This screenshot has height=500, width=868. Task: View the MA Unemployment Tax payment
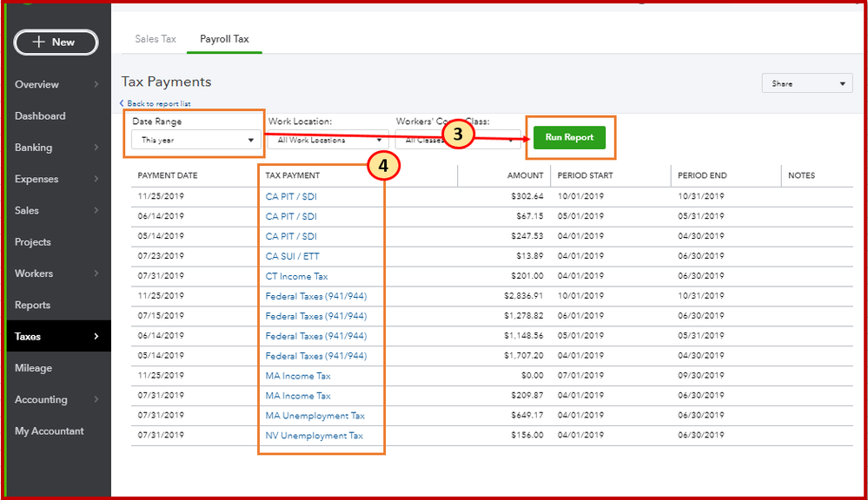click(315, 415)
